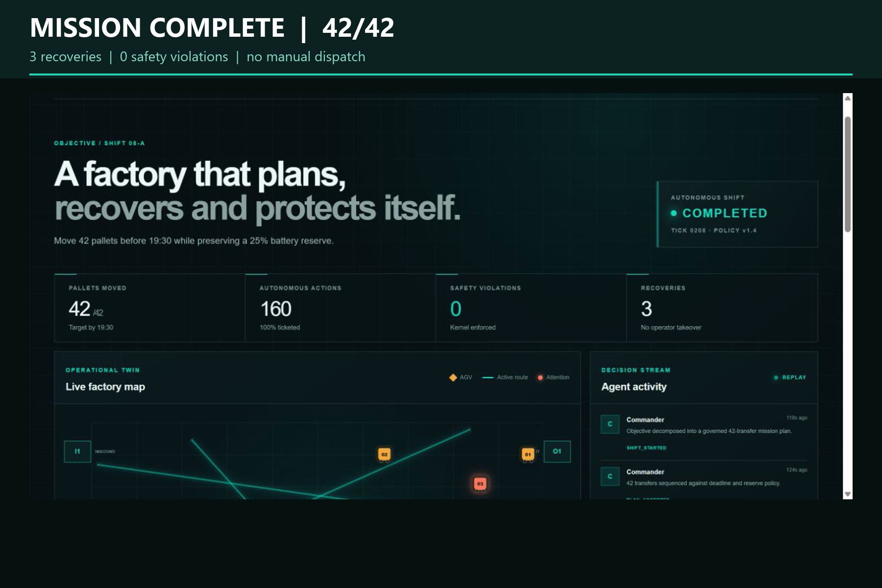
Task: Open the Safety Violations 0 card
Action: 531,308
